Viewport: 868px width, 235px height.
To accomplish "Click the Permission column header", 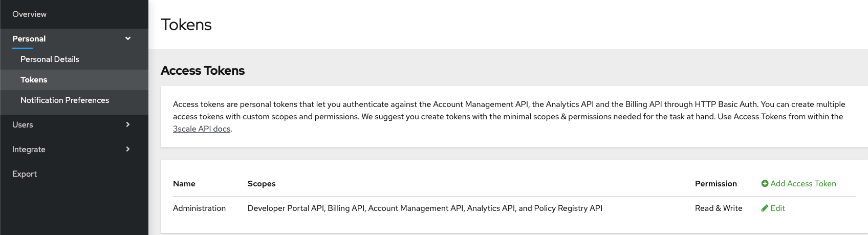I will (715, 184).
